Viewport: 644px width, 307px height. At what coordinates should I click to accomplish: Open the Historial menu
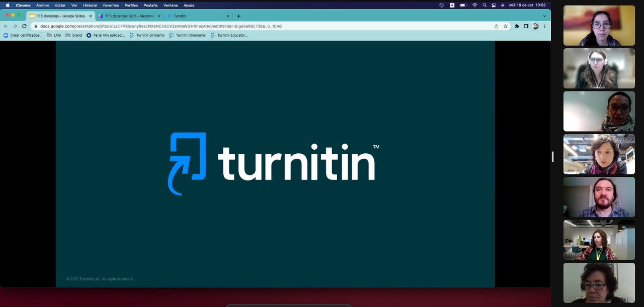[90, 5]
